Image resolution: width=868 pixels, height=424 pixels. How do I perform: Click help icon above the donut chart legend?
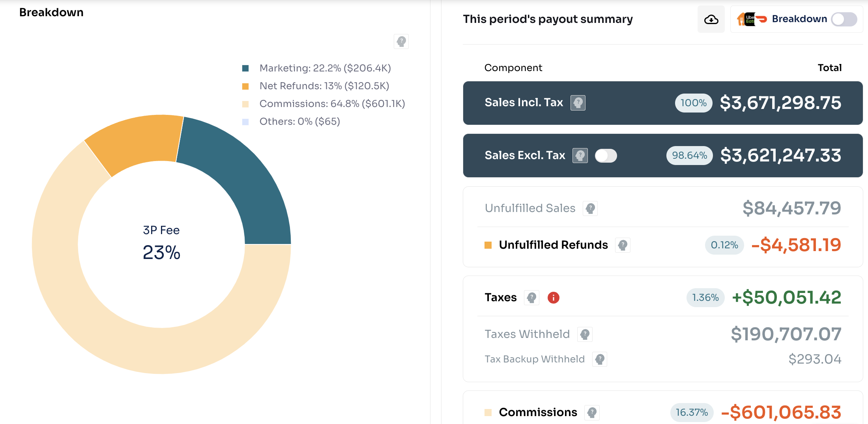coord(401,41)
